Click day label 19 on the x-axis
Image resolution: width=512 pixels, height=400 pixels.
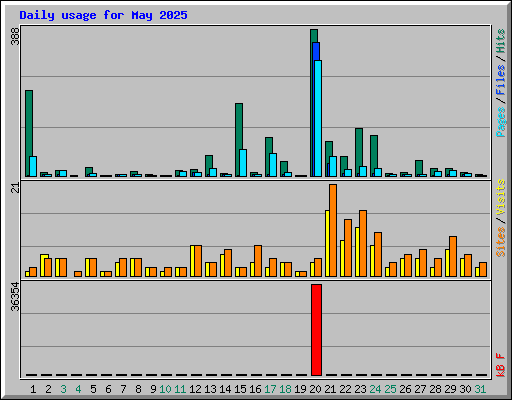click(x=300, y=389)
